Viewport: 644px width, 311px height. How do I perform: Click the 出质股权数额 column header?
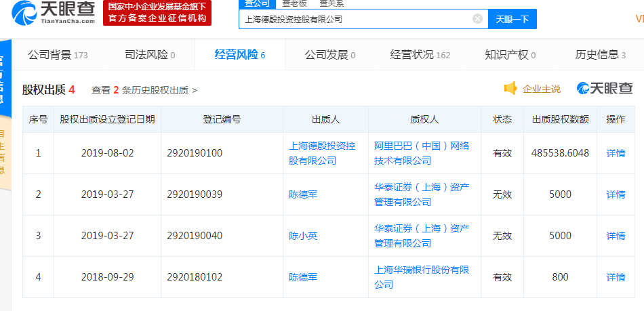(560, 119)
